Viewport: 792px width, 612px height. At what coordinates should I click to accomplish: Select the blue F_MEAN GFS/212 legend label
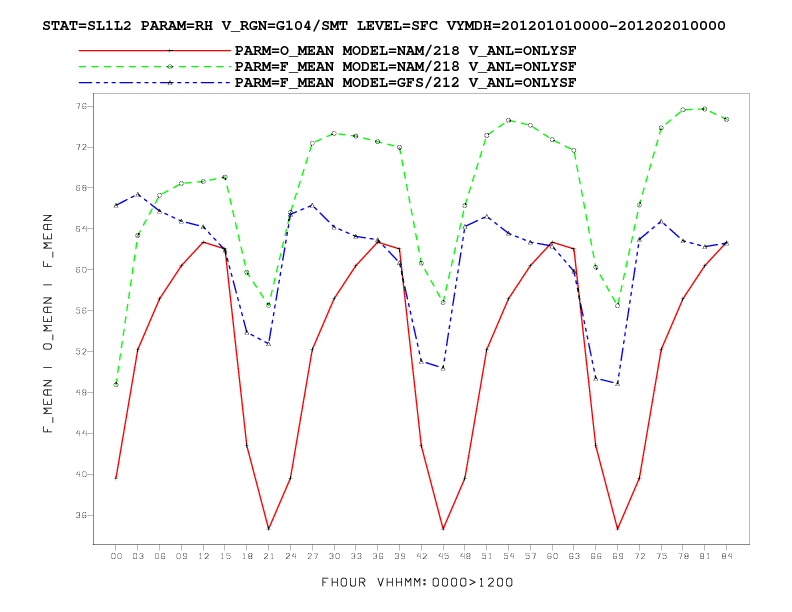coord(405,83)
